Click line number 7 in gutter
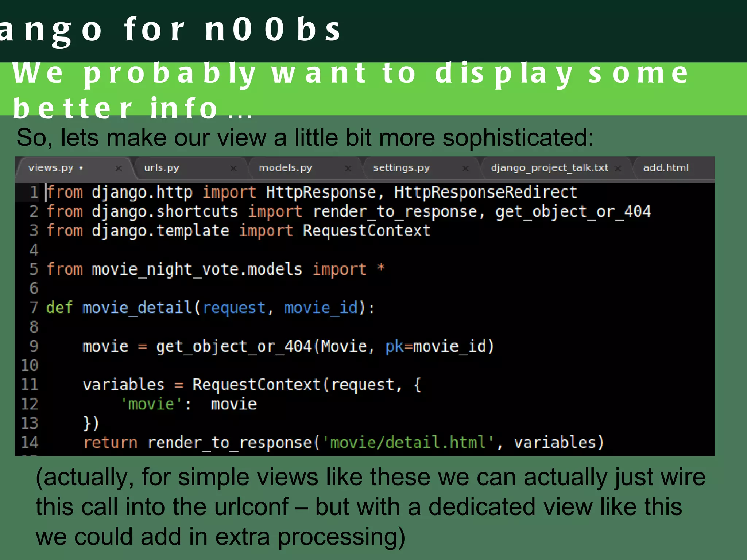 pyautogui.click(x=34, y=308)
